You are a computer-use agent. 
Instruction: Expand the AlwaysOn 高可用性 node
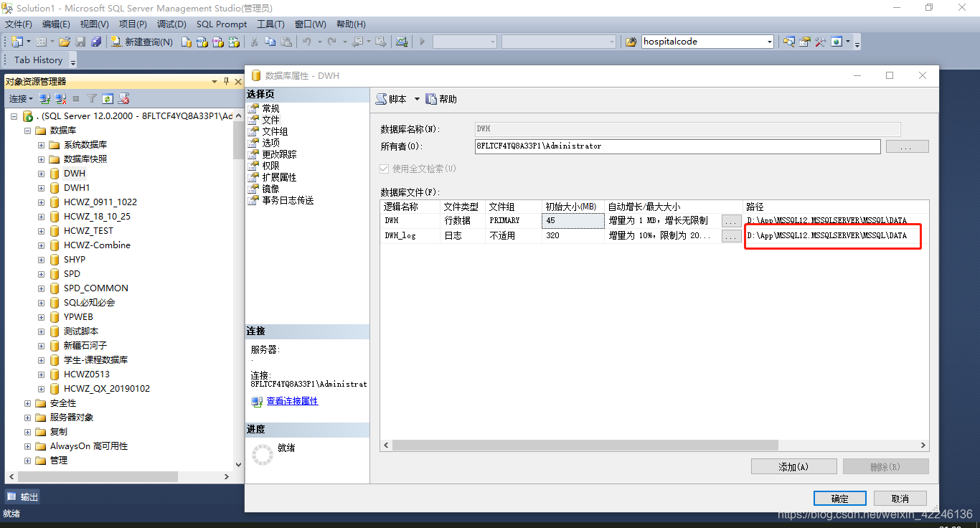[28, 446]
